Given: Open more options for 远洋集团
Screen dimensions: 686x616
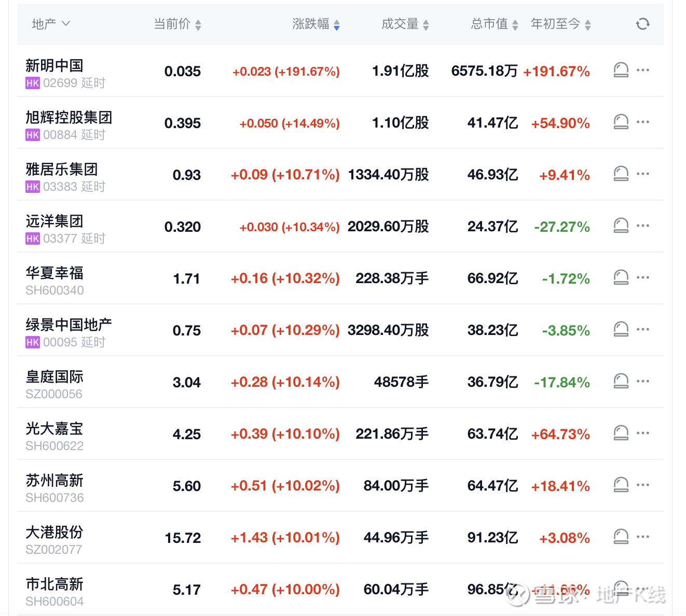Looking at the screenshot, I should pyautogui.click(x=643, y=226).
